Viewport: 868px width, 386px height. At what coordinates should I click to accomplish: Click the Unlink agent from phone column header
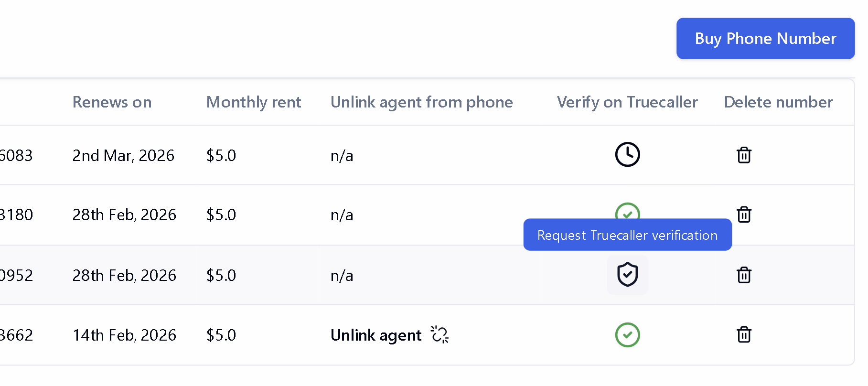point(421,102)
